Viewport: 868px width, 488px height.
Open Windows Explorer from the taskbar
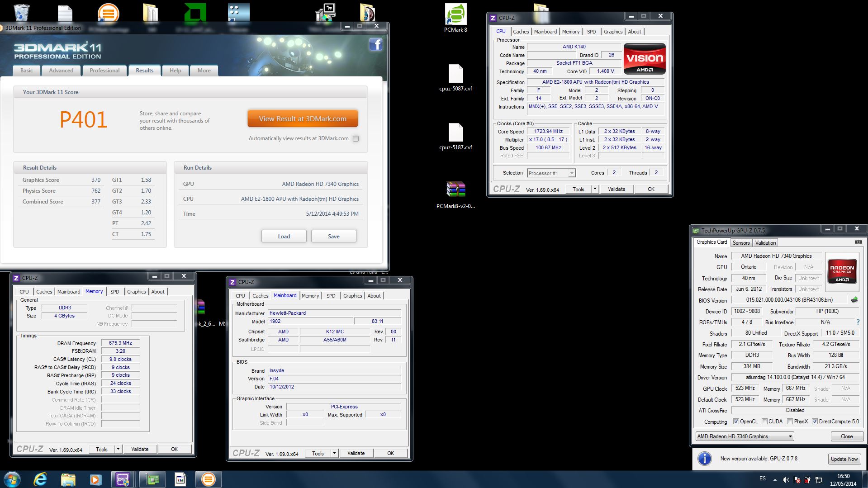click(68, 479)
